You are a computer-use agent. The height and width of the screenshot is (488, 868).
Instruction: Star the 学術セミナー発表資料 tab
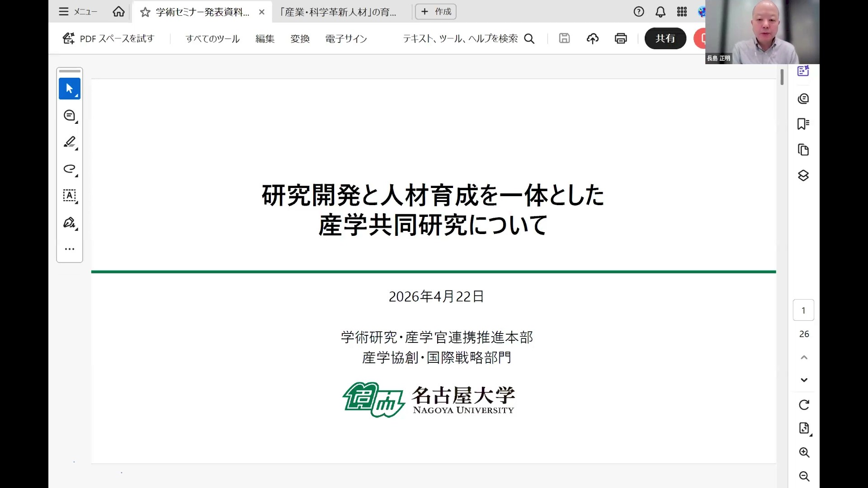click(145, 12)
